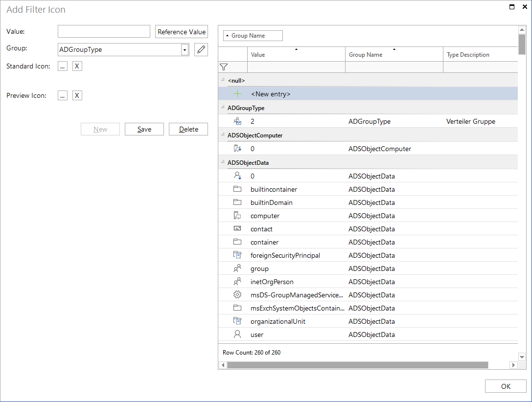Click the computer icon on the computer row
532x402 pixels.
tap(237, 215)
